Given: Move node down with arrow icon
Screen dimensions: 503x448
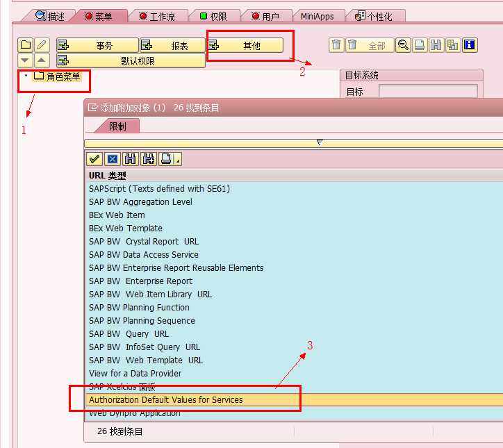Looking at the screenshot, I should coord(25,60).
